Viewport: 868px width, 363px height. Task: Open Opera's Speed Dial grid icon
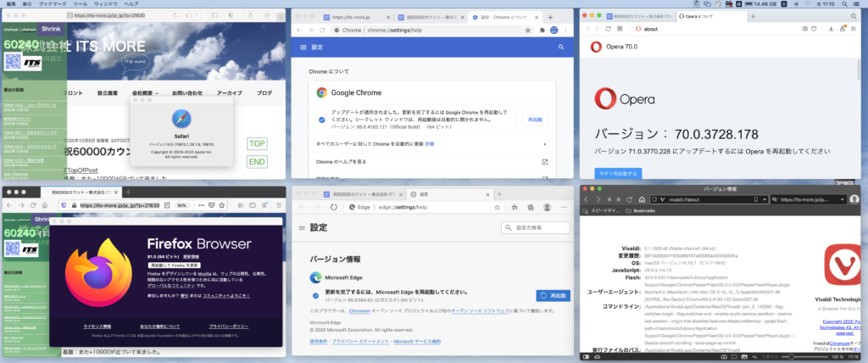(x=618, y=29)
